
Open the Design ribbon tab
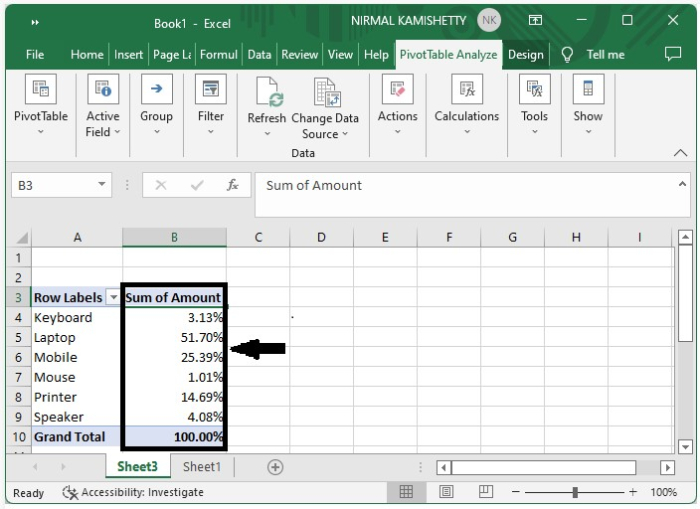pos(525,55)
